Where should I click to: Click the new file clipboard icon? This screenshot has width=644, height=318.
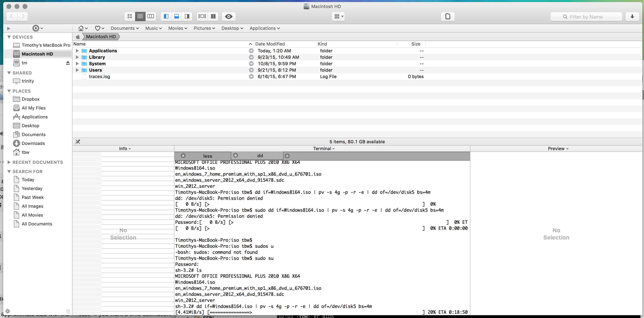[x=448, y=17]
